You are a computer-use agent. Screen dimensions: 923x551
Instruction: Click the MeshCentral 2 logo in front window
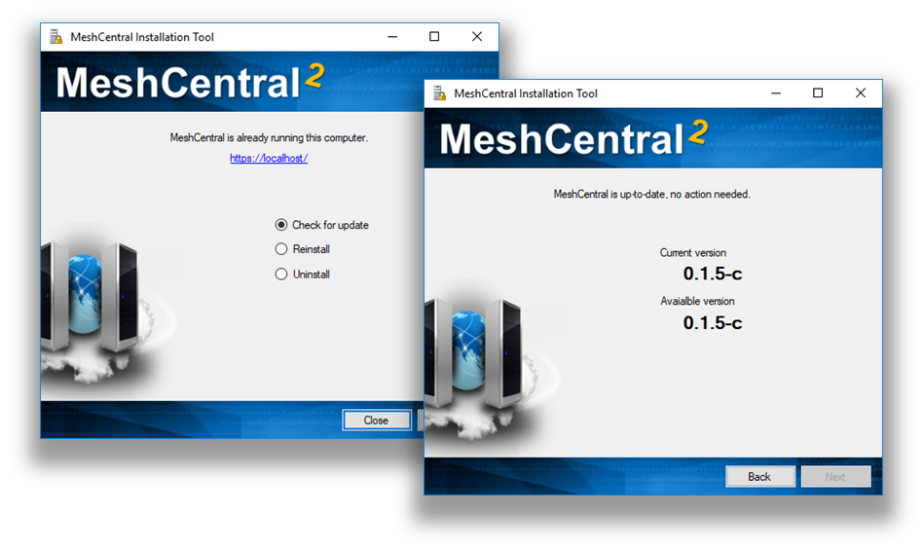[x=574, y=138]
